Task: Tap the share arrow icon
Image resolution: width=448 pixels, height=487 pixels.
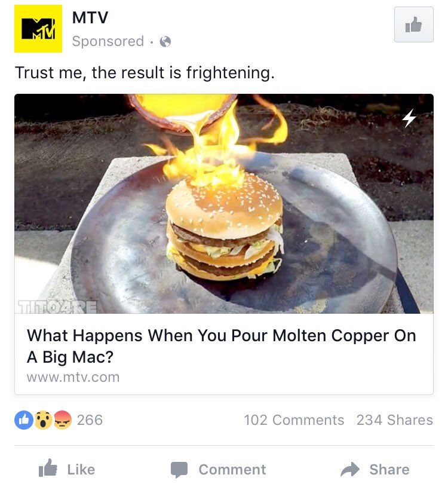Action: tap(350, 469)
